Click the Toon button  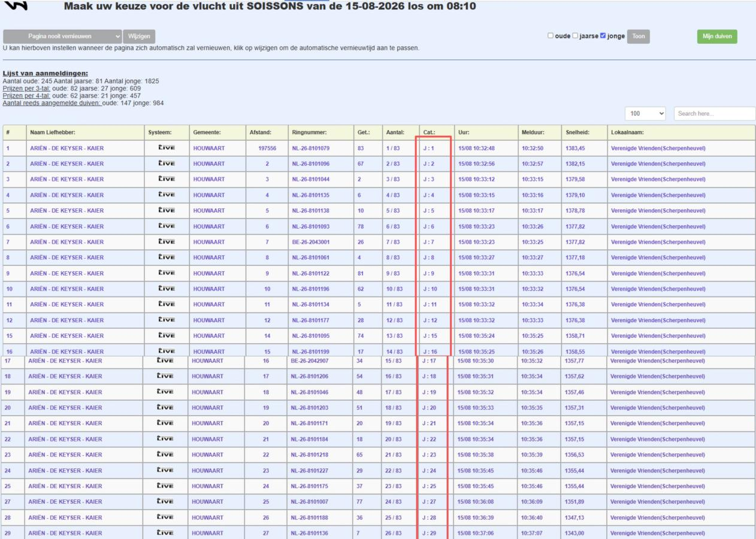pos(639,36)
